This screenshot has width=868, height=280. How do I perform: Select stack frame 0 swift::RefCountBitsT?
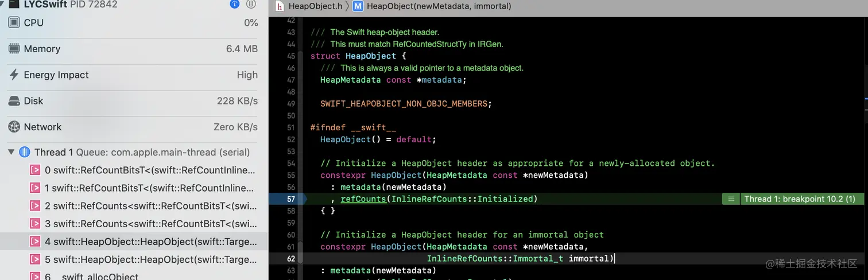tap(133, 170)
